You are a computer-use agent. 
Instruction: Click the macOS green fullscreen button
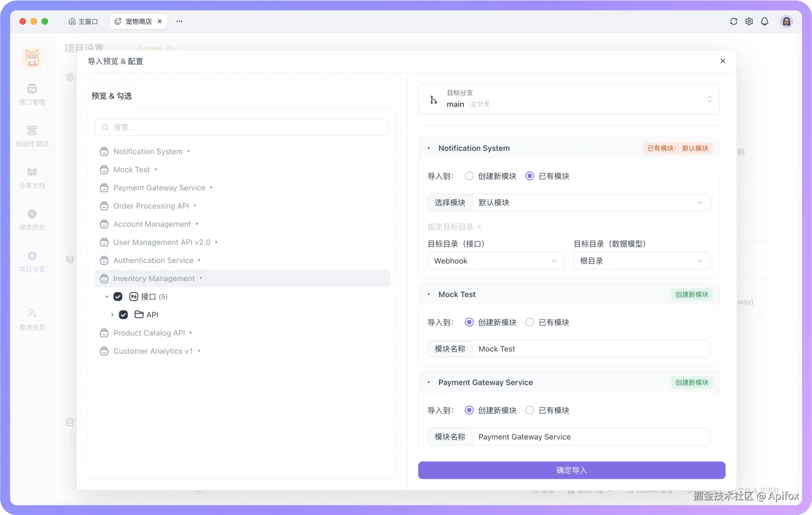45,21
